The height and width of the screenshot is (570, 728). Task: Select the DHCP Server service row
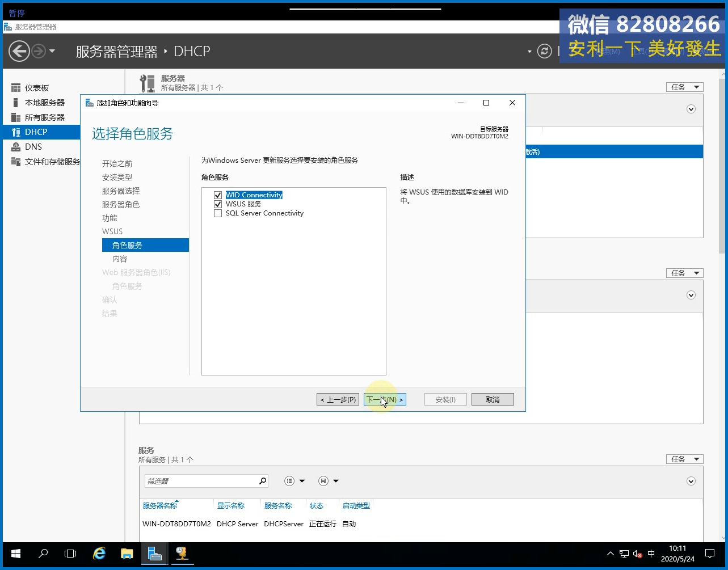(420, 523)
